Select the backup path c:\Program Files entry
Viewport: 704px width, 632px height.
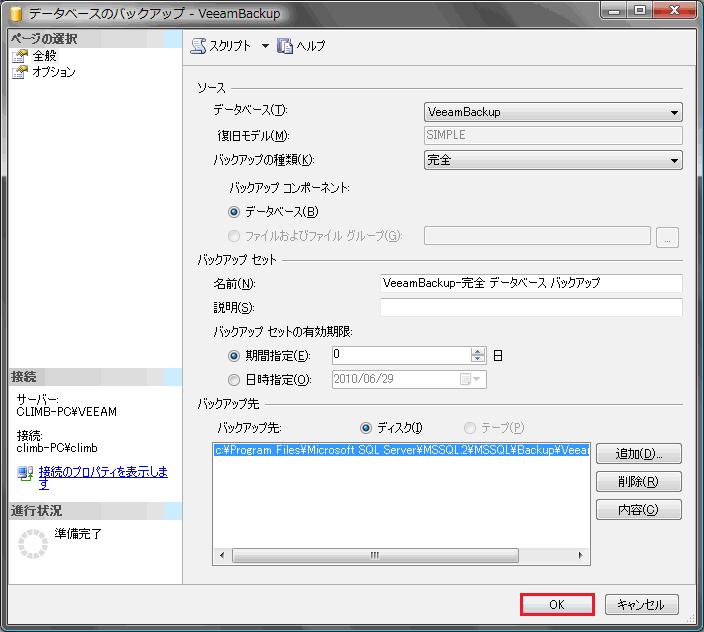click(x=401, y=450)
